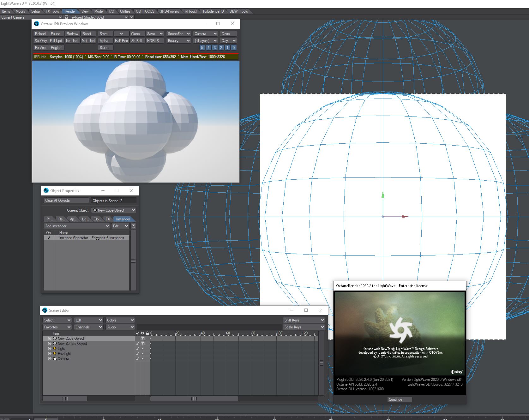
Task: Toggle the active checkmark for EnvLight
Action: pyautogui.click(x=137, y=354)
